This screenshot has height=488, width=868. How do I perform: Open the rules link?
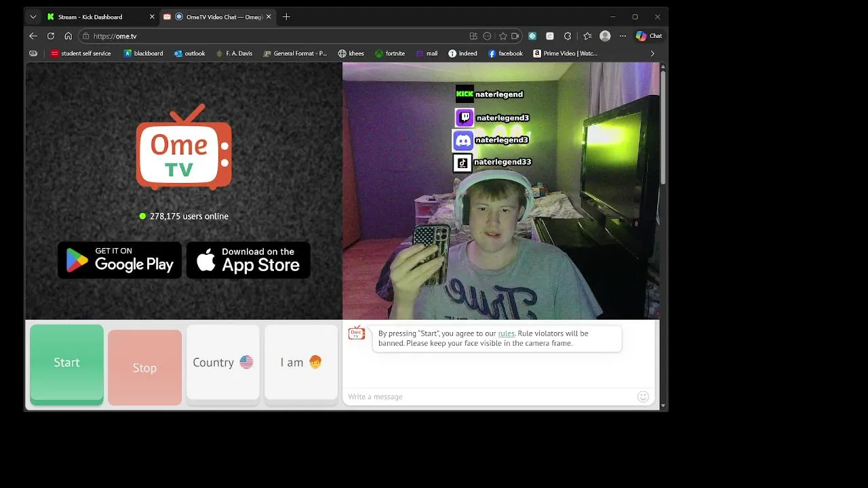coord(507,333)
